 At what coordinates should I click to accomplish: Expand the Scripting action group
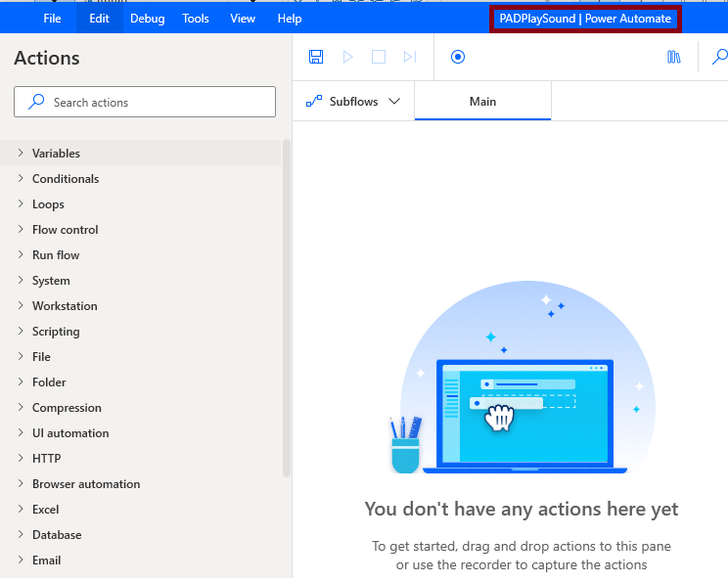point(140,332)
